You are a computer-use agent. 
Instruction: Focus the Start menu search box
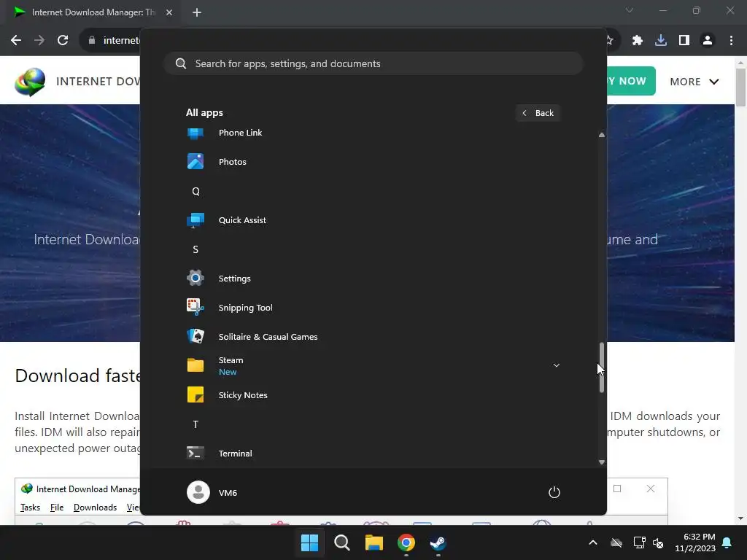point(373,63)
